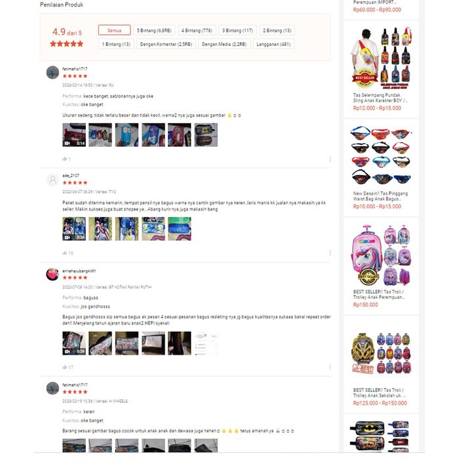Click the thumbs-up icon on fatimahiq1717's first review
Viewport: 476px width, 476px height.
(64, 159)
